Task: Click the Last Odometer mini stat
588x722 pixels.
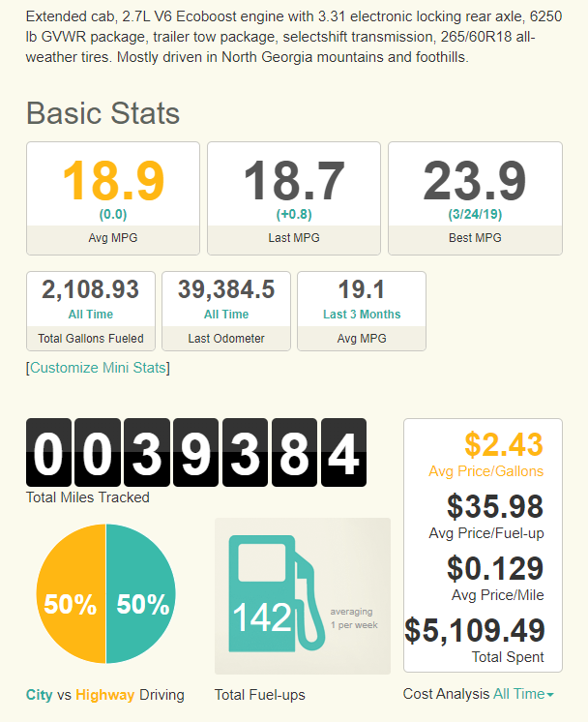Action: click(x=226, y=311)
